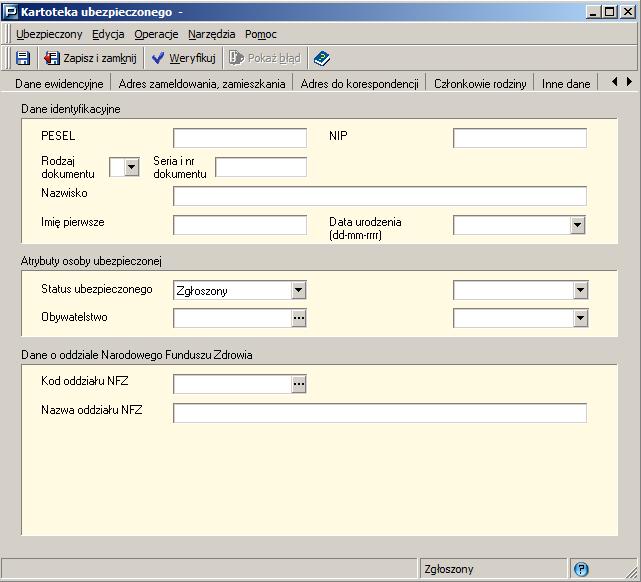This screenshot has width=641, height=582.
Task: Minimize the Kartoteka ubezpieczonego window
Action: click(593, 11)
